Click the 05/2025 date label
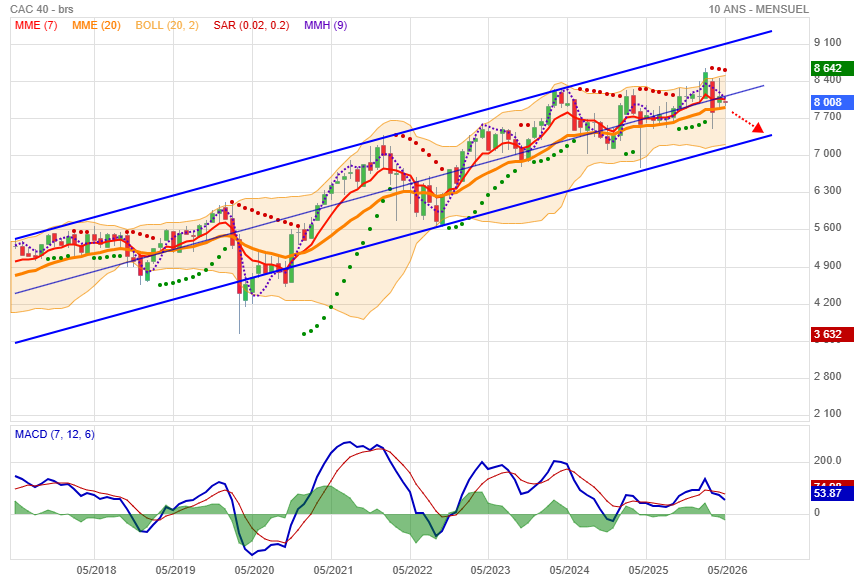This screenshot has width=854, height=580. (x=648, y=570)
